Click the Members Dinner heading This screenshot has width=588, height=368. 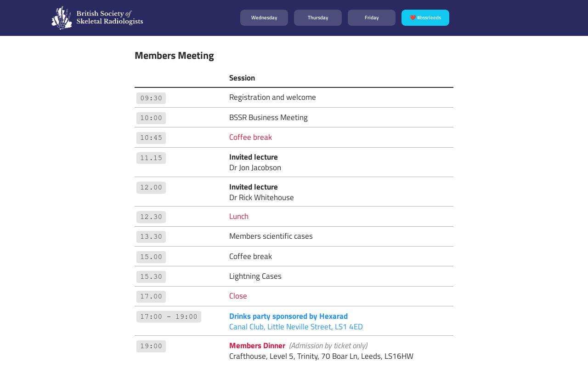pos(257,345)
